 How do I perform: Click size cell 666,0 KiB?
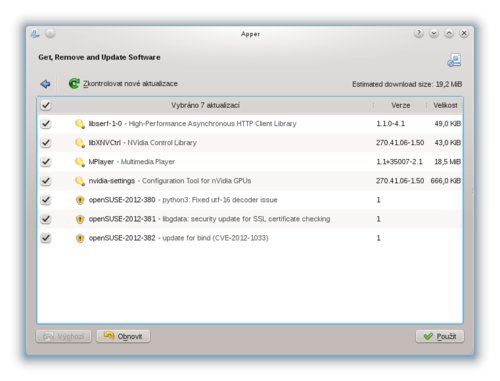pos(446,181)
